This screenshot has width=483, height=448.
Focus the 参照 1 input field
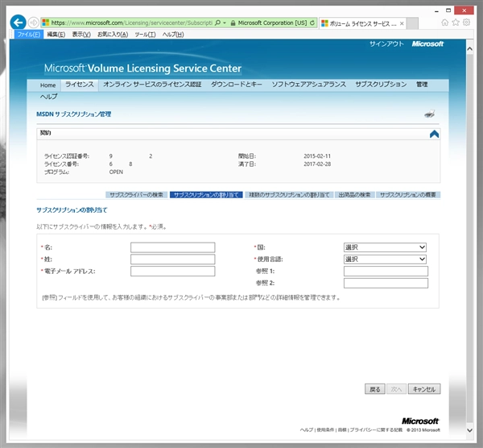[x=386, y=272]
